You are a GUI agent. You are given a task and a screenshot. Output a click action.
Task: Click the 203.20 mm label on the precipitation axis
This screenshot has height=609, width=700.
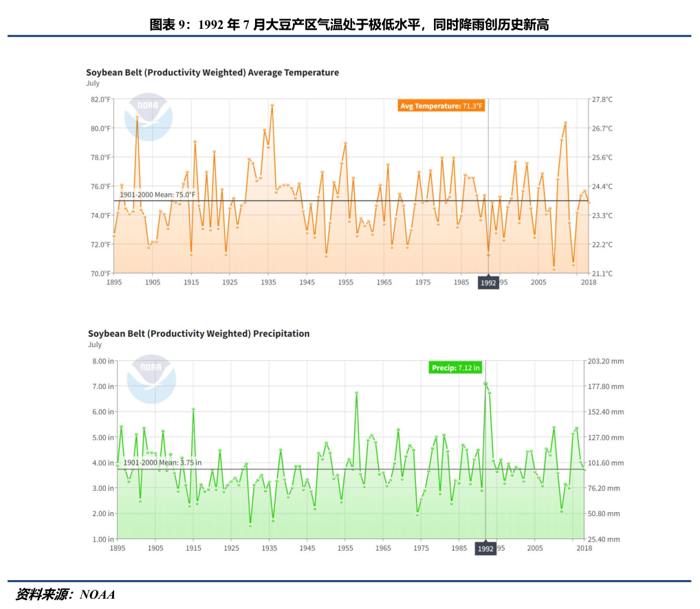pyautogui.click(x=606, y=361)
